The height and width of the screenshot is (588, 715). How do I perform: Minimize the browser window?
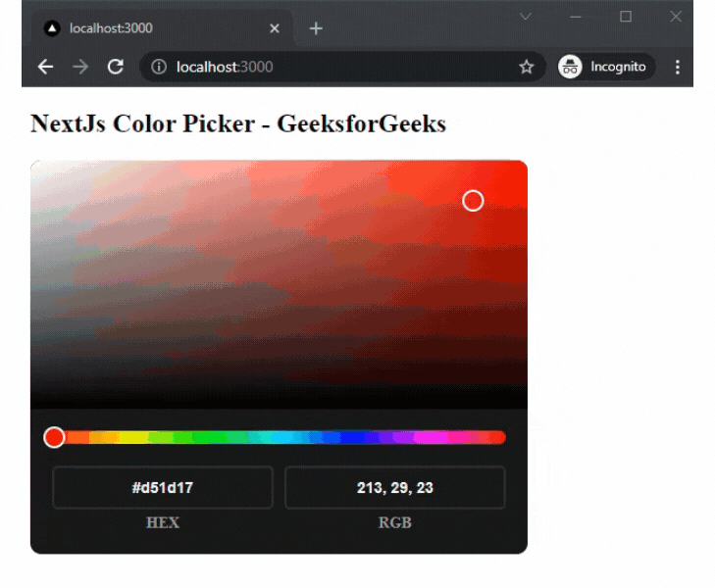coord(576,17)
